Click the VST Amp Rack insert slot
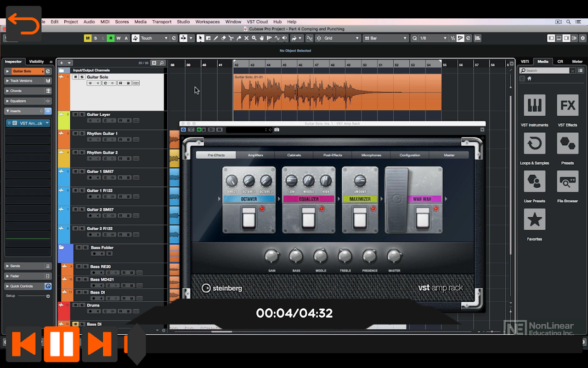 click(28, 123)
